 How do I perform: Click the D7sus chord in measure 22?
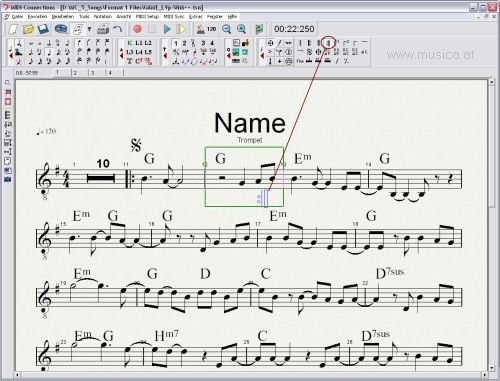point(390,273)
